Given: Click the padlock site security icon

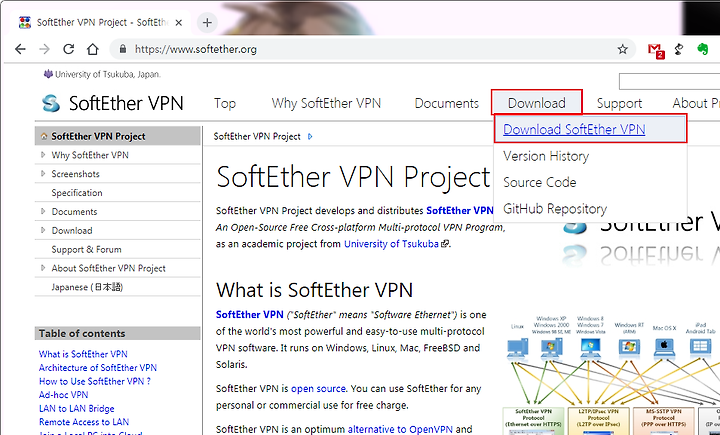Looking at the screenshot, I should (x=123, y=49).
